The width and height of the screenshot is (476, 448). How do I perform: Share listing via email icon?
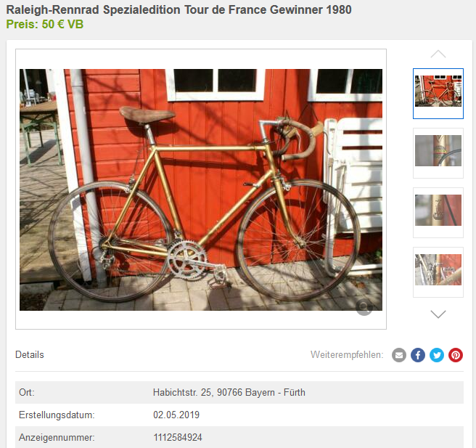tap(399, 355)
